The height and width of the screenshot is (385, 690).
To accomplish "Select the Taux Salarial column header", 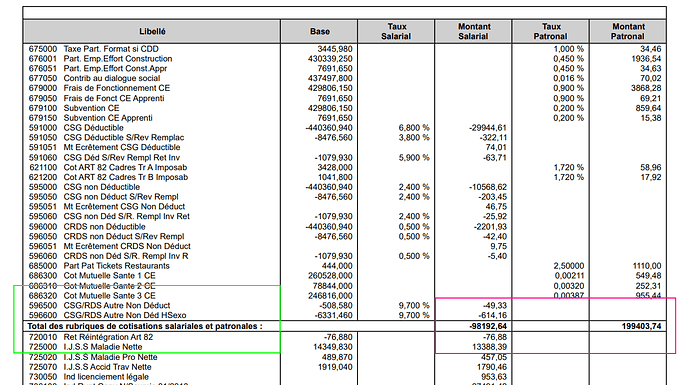I will (396, 31).
